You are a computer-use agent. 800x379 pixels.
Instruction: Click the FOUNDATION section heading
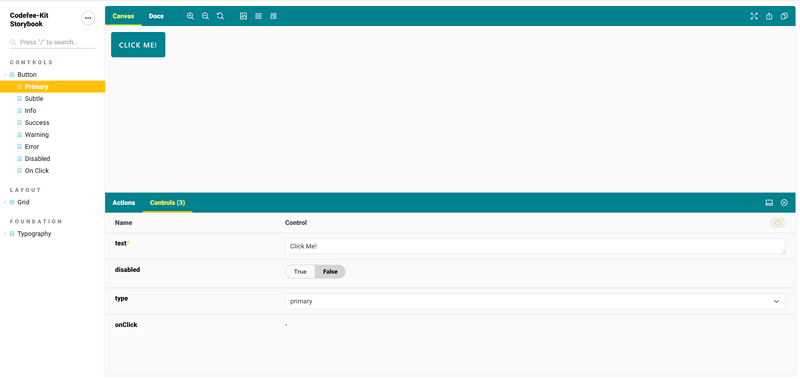[x=36, y=221]
